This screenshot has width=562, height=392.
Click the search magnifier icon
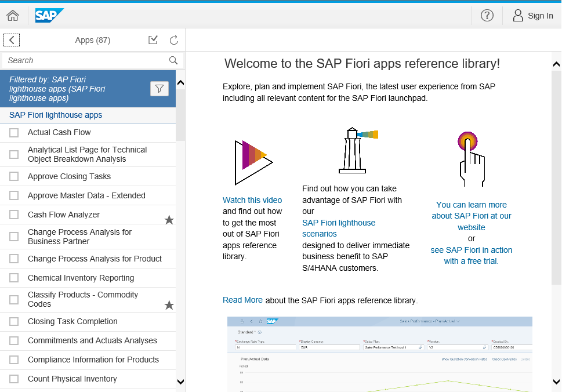(x=173, y=60)
